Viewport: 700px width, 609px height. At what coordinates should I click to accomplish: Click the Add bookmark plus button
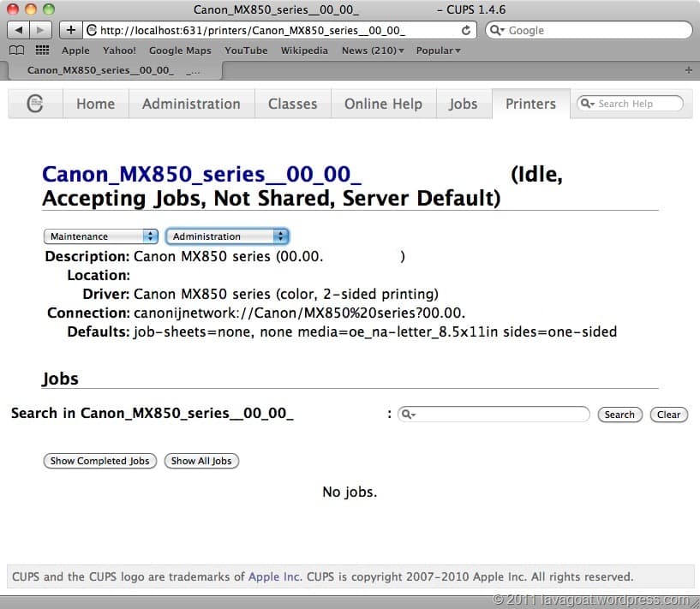click(x=70, y=30)
